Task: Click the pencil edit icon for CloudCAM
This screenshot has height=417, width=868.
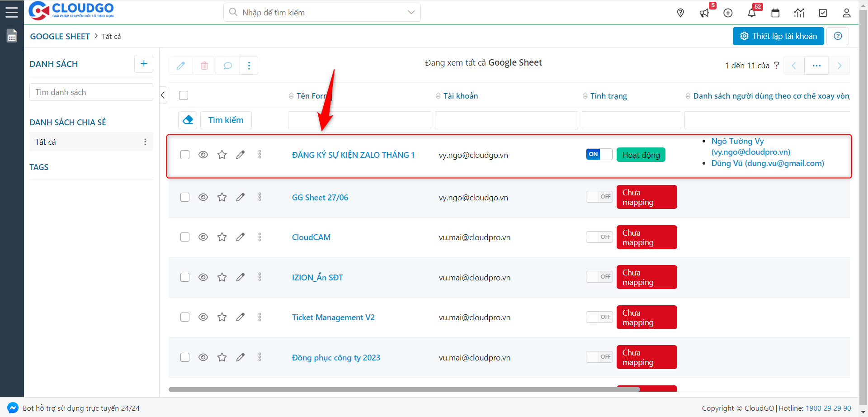Action: [241, 237]
